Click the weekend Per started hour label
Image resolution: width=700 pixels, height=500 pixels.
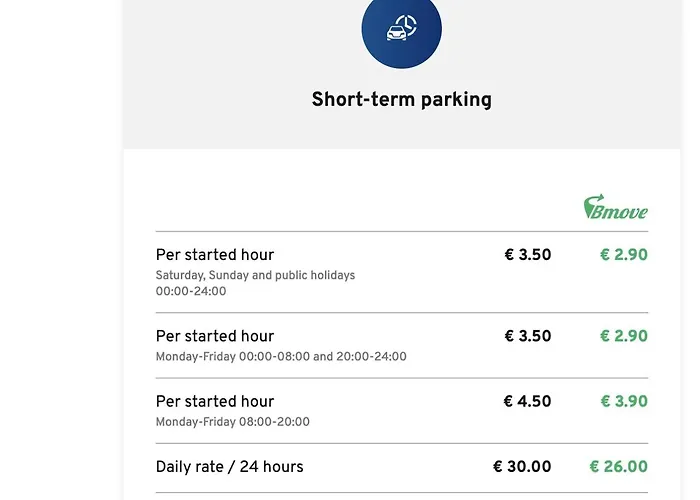point(215,255)
